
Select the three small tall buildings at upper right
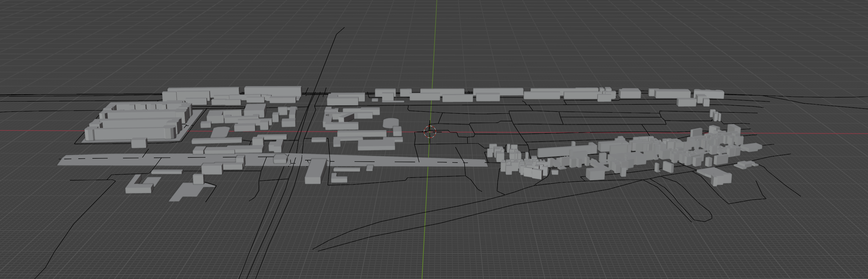point(715,115)
